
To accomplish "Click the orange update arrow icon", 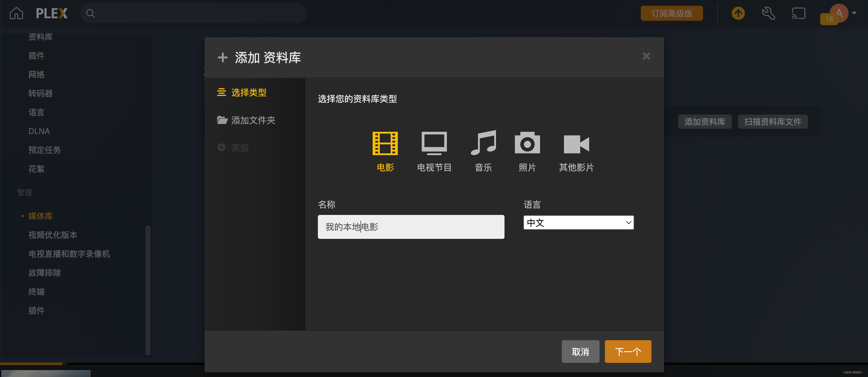I will (x=738, y=14).
